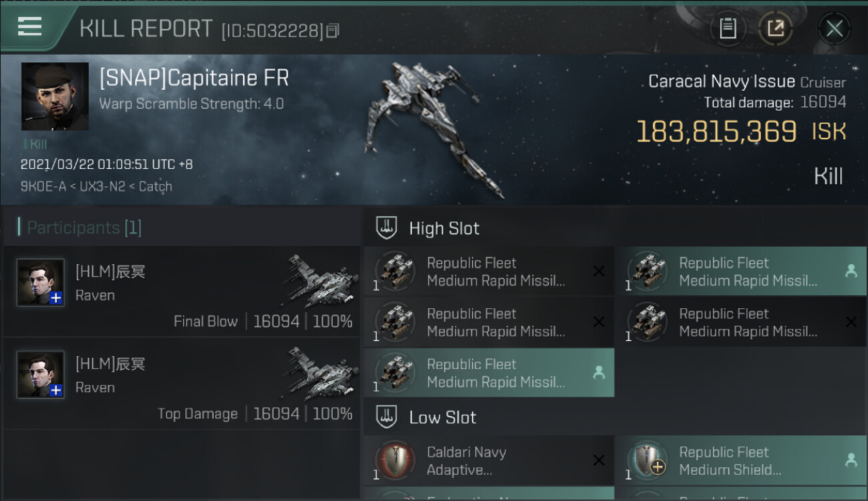Image resolution: width=868 pixels, height=501 pixels.
Task: Click the Caldari Navy Adaptive module icon
Action: tap(395, 461)
